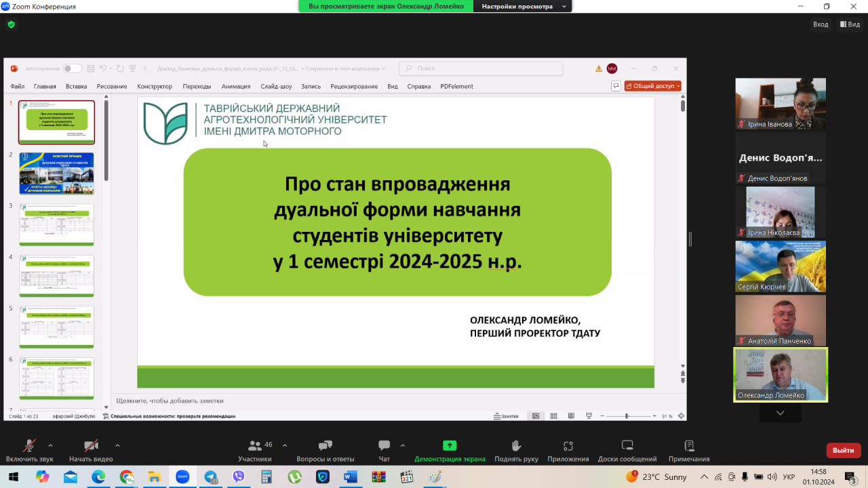Open Вид view layout menu in Zoom

850,24
